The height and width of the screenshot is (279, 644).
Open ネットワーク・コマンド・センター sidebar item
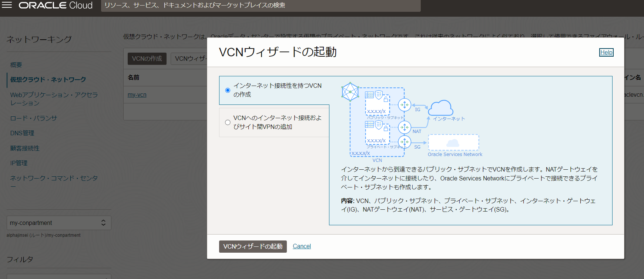54,182
